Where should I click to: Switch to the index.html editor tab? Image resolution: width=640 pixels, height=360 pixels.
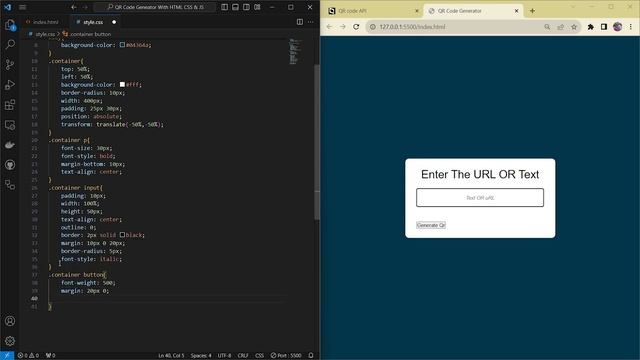tap(42, 22)
